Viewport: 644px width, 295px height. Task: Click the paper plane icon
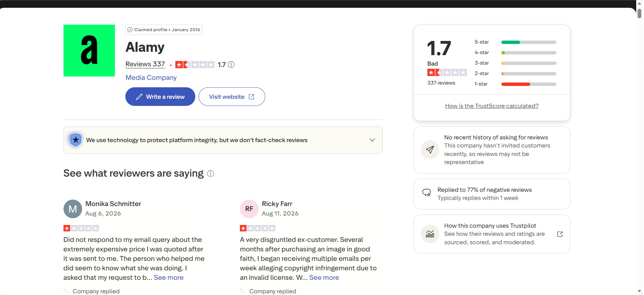pyautogui.click(x=430, y=150)
